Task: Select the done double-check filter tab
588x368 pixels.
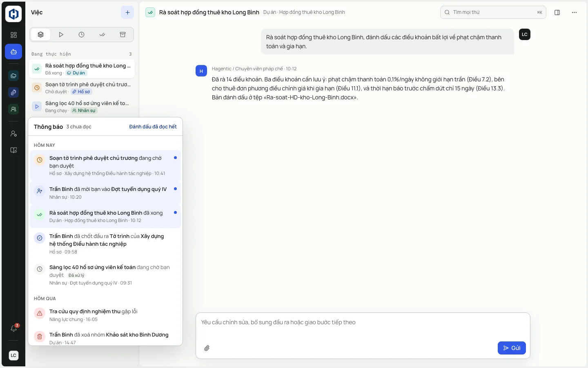Action: point(102,35)
